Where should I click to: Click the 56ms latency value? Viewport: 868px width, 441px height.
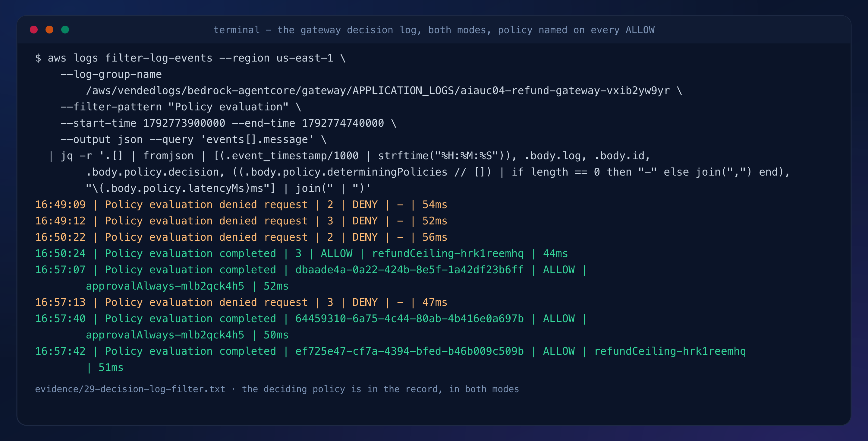point(435,237)
